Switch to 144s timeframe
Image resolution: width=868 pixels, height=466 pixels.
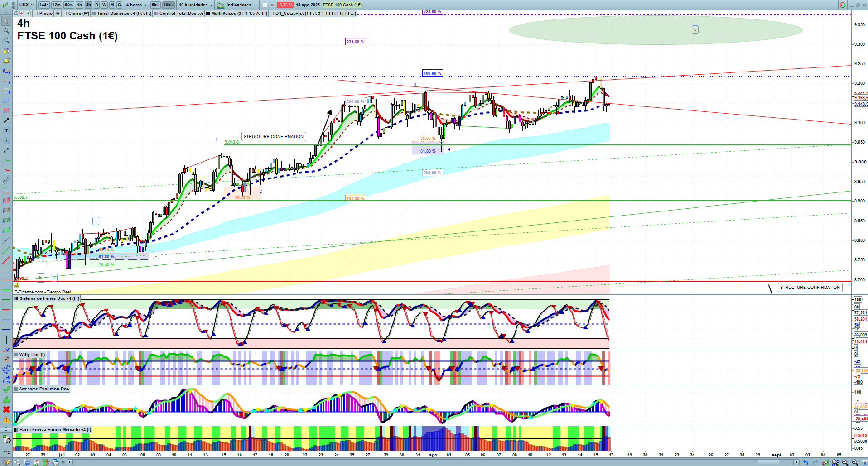point(44,5)
